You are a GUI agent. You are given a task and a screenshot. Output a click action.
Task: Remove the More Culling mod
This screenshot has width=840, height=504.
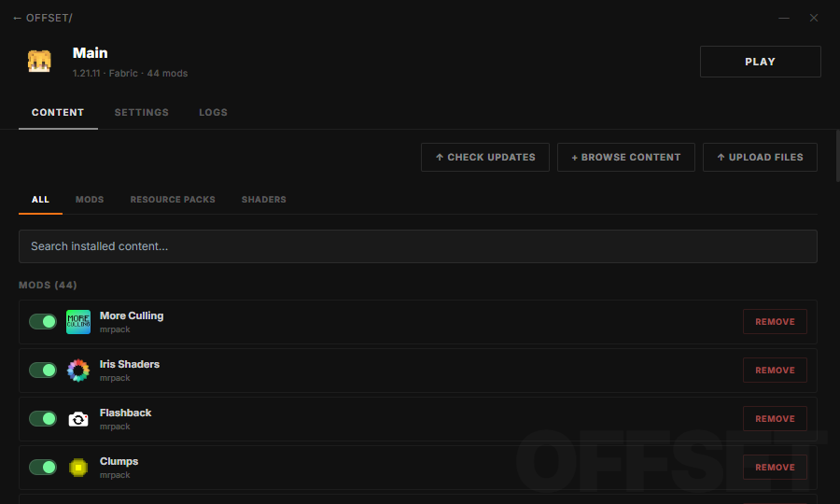(x=775, y=322)
